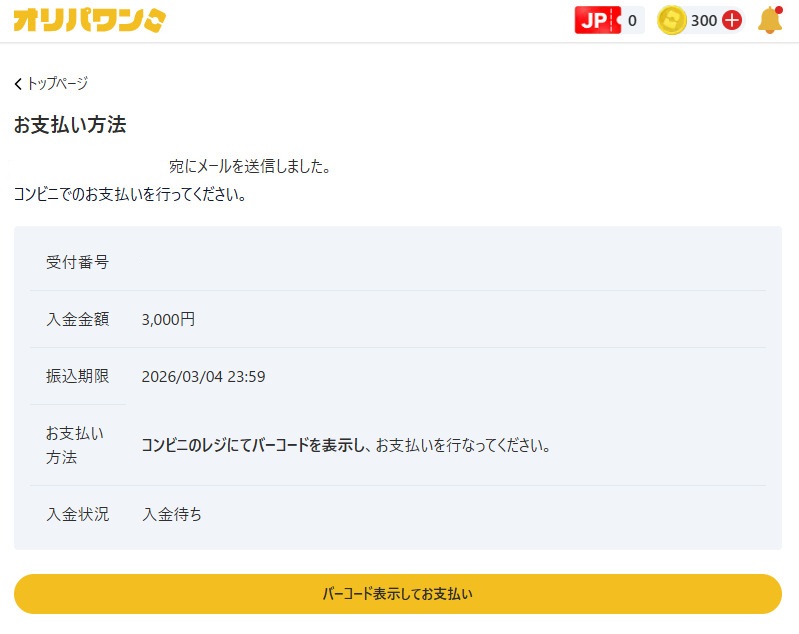This screenshot has width=799, height=634.
Task: Click the JP ticket count 0
Action: coord(632,20)
